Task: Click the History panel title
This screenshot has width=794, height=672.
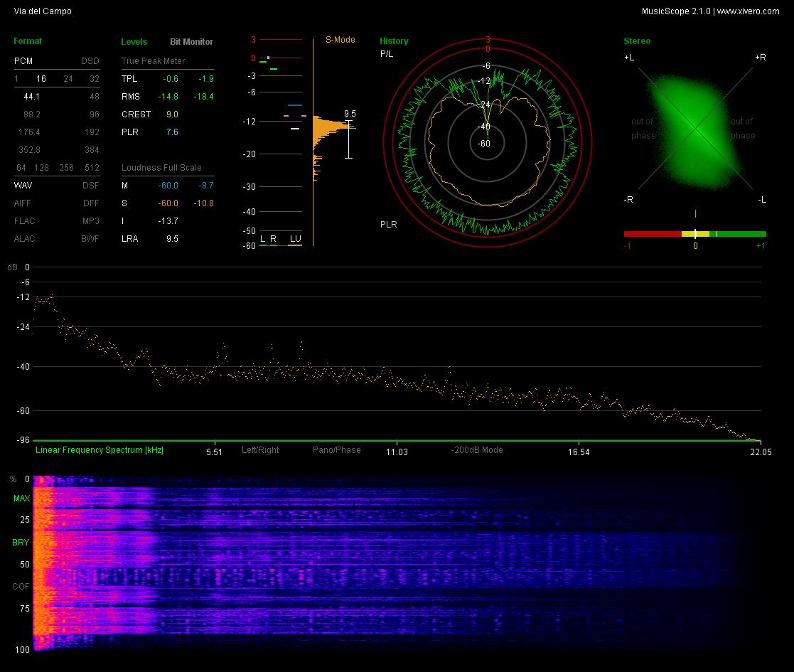Action: tap(394, 41)
